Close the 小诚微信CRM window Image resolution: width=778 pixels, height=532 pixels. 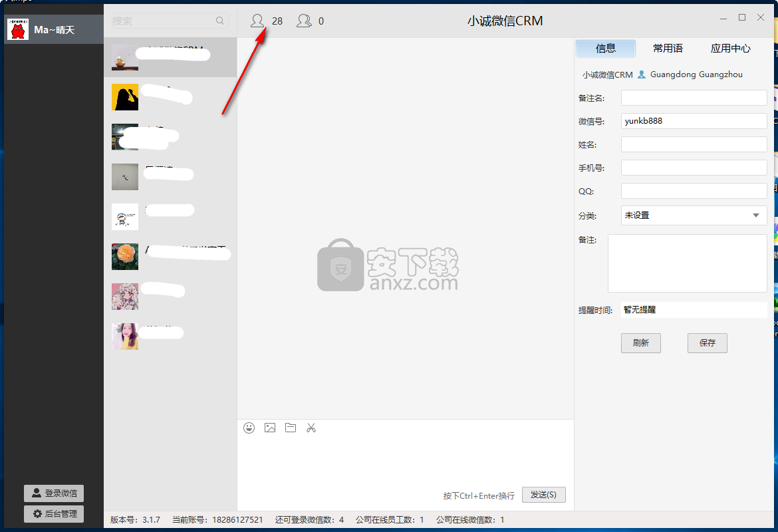(761, 17)
